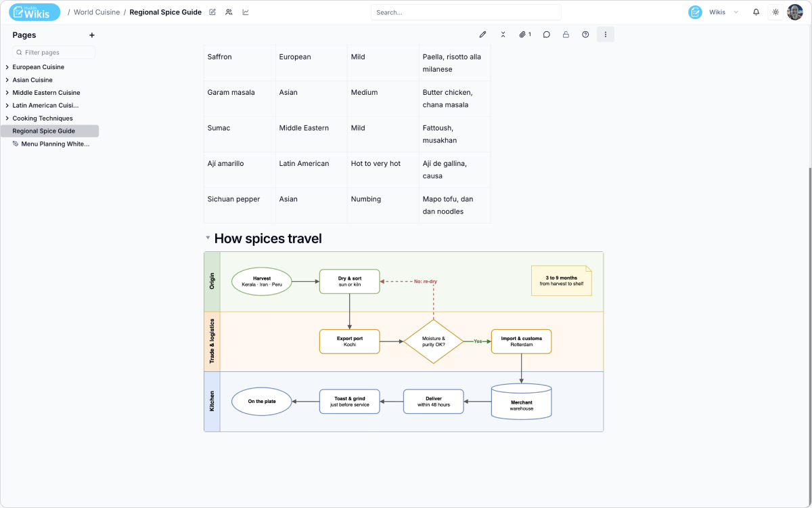Open the Asian Cuisine page

point(32,80)
